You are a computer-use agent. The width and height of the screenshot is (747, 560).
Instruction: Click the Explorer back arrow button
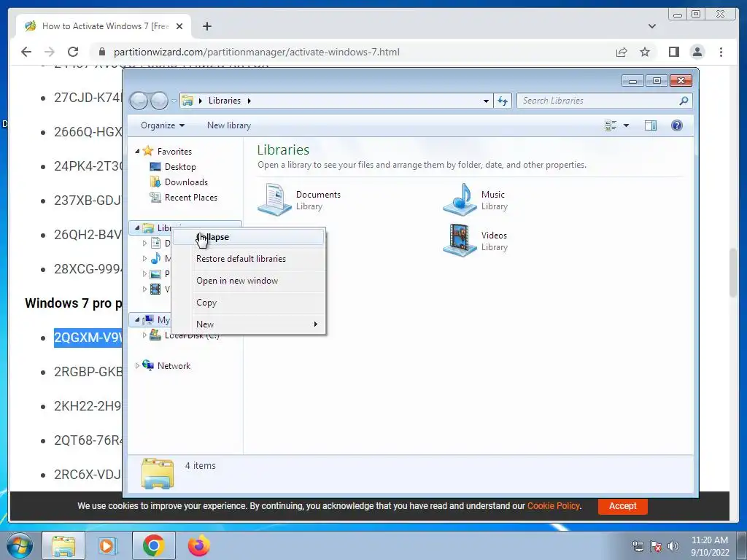click(x=139, y=101)
